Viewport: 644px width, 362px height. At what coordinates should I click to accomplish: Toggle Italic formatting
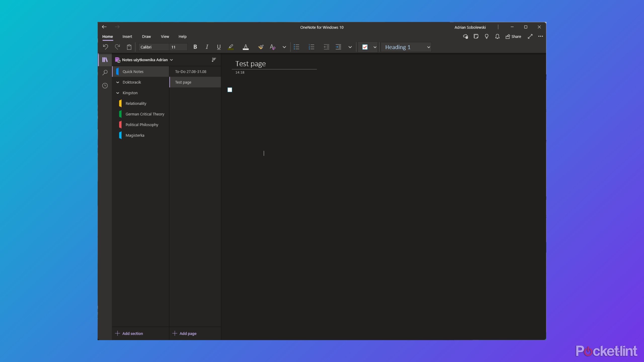[207, 47]
